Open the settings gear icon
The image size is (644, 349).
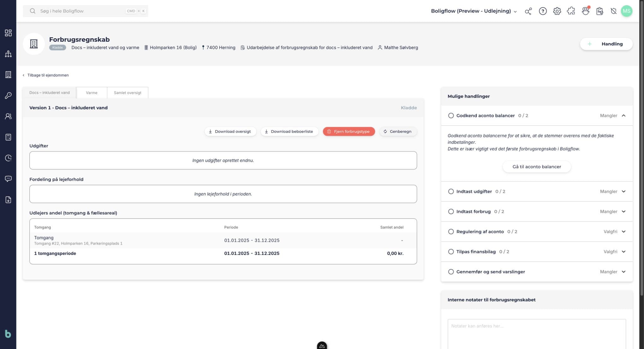557,11
